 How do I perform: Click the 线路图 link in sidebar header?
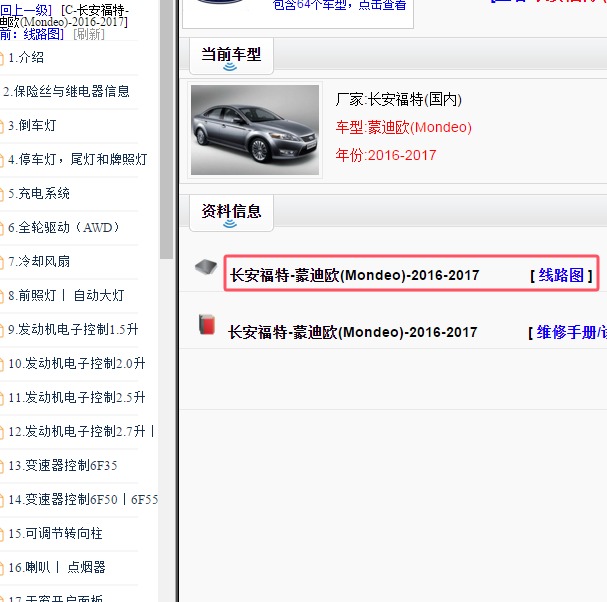(x=43, y=34)
